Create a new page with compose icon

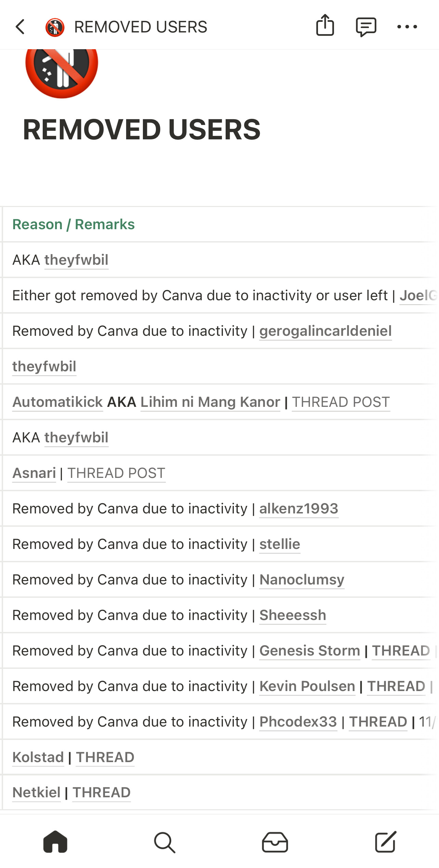pyautogui.click(x=385, y=842)
